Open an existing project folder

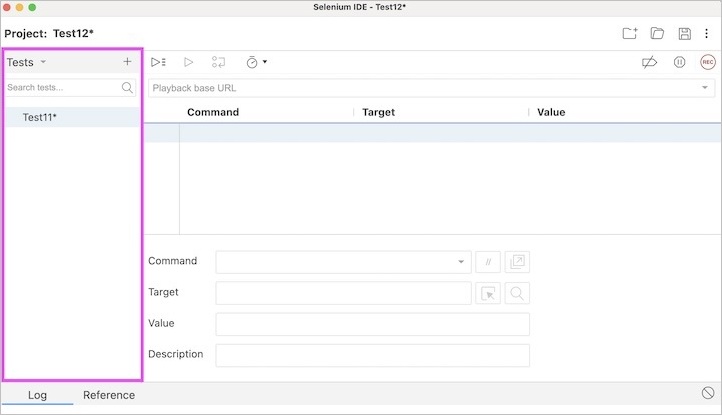pos(657,33)
